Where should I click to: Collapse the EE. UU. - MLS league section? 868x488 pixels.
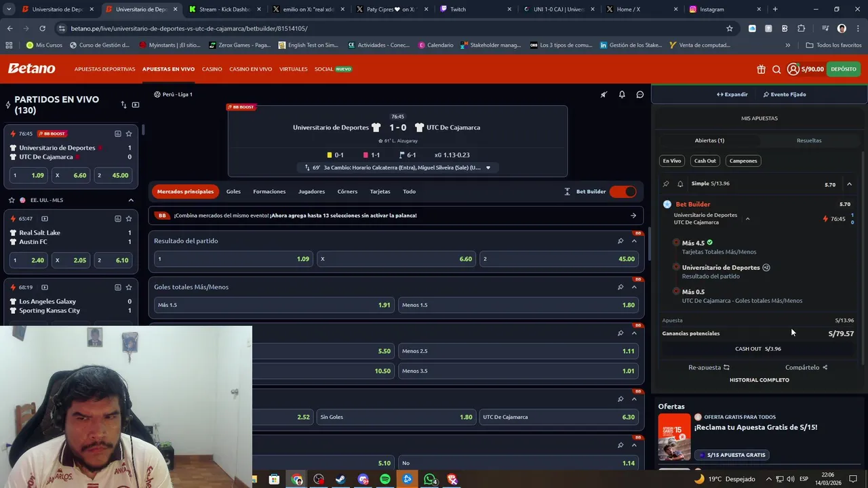(131, 201)
